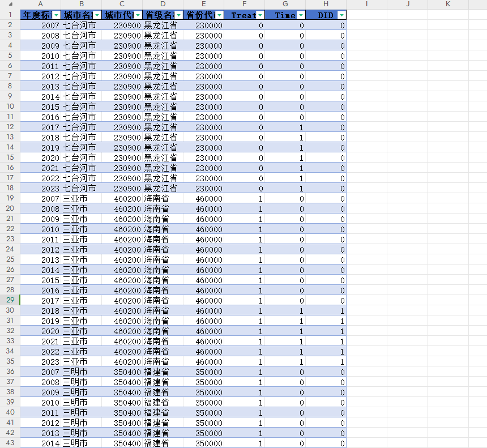Click 350400 cell in row 38
The width and height of the screenshot is (487, 448).
click(122, 392)
